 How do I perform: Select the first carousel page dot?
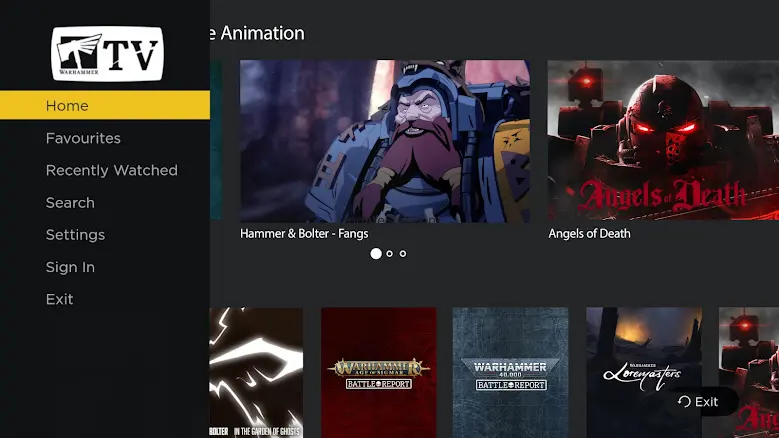point(376,254)
